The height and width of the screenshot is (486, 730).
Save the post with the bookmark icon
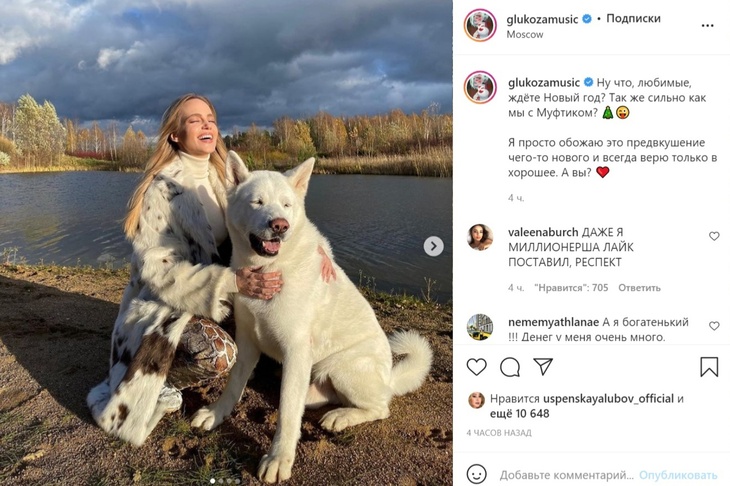pyautogui.click(x=709, y=367)
